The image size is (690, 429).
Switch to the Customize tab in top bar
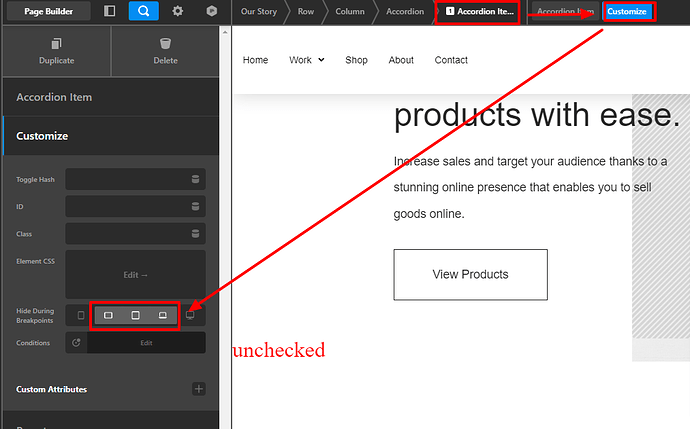pyautogui.click(x=627, y=12)
